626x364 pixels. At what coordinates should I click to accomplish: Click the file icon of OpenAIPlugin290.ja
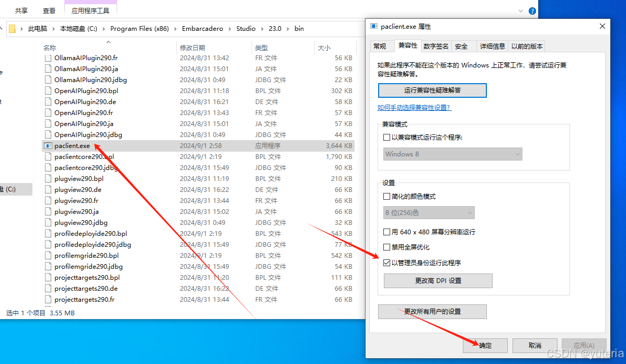pos(48,124)
